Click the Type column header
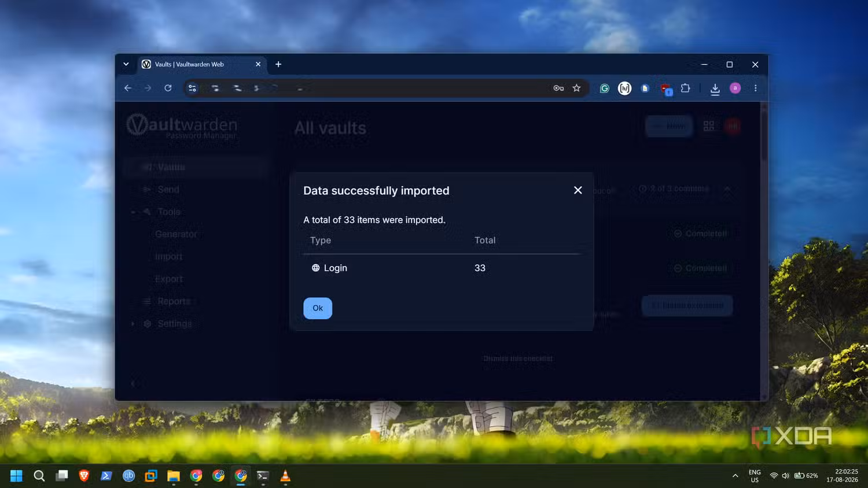The height and width of the screenshot is (488, 868). coord(321,240)
